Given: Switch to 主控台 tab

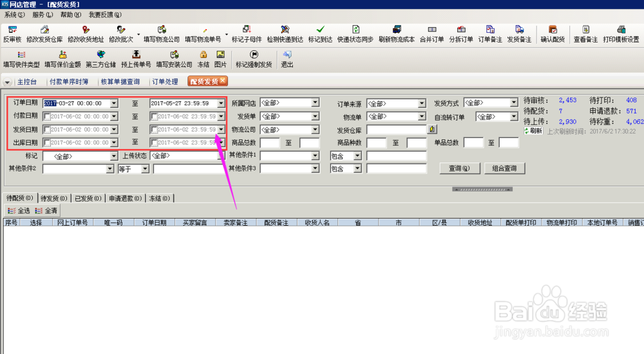Looking at the screenshot, I should click(x=27, y=81).
